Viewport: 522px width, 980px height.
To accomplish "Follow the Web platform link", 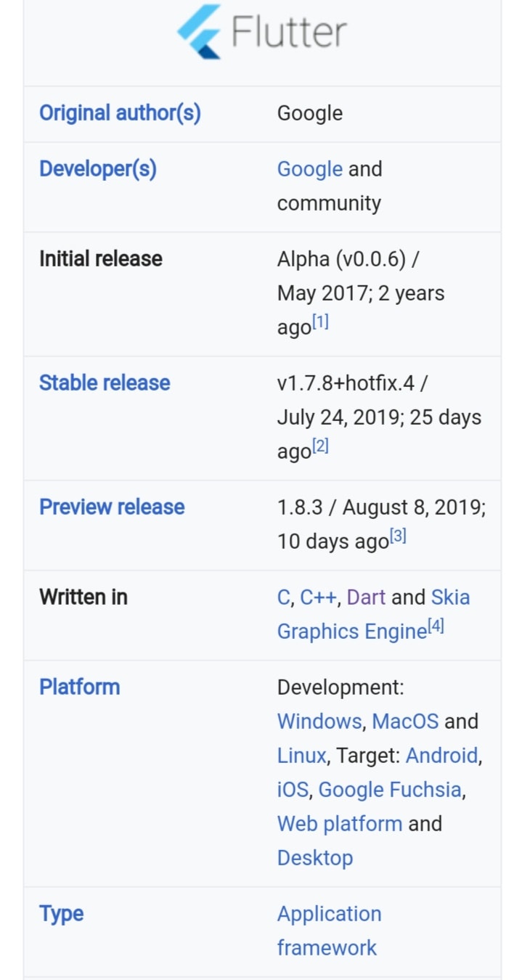I will (339, 824).
